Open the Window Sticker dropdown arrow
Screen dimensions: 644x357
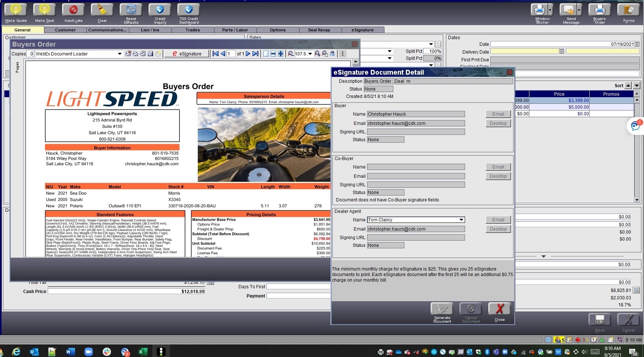click(x=550, y=10)
